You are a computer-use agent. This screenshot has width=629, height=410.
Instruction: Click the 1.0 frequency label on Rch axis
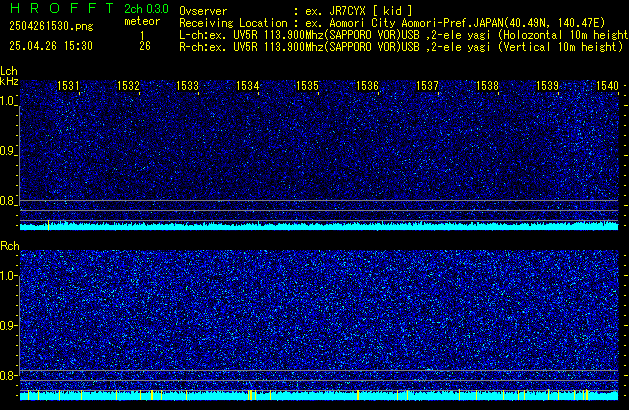tap(7, 276)
